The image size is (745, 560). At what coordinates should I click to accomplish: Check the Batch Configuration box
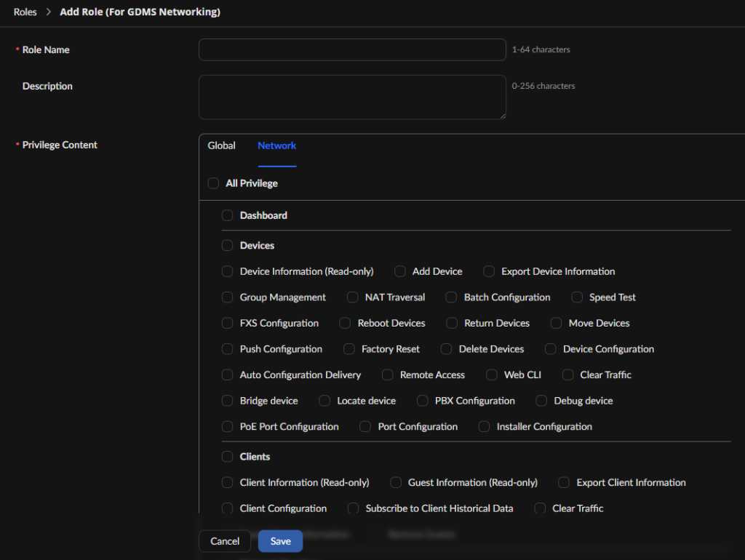click(451, 297)
